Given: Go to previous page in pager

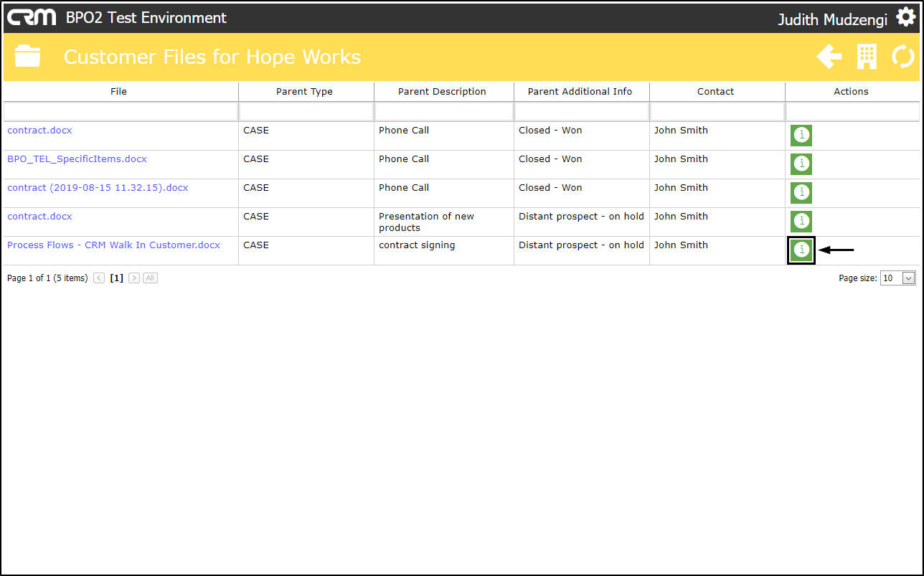Looking at the screenshot, I should pyautogui.click(x=99, y=278).
